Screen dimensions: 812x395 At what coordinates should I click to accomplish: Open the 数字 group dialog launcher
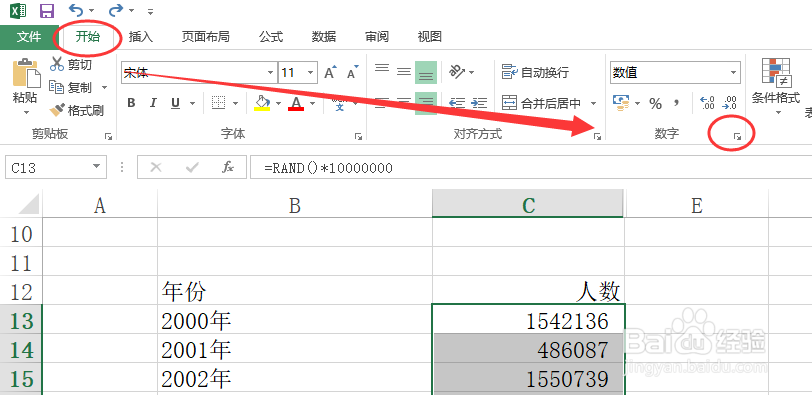(x=737, y=136)
